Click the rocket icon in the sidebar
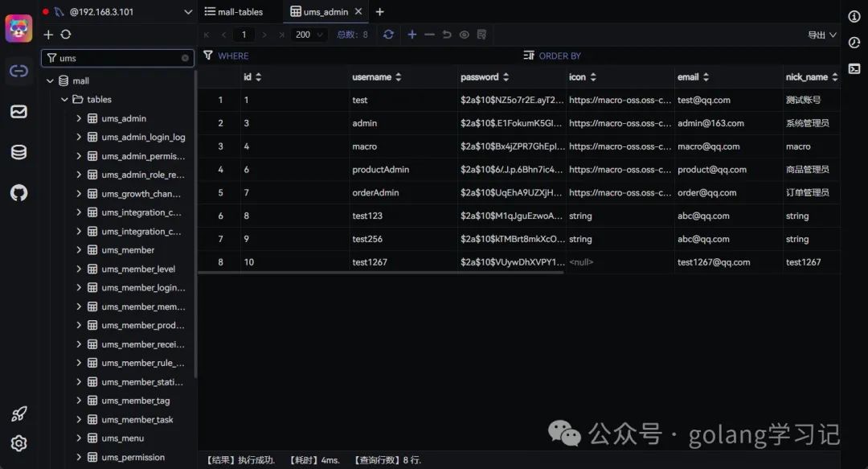The height and width of the screenshot is (469, 868). 18,413
